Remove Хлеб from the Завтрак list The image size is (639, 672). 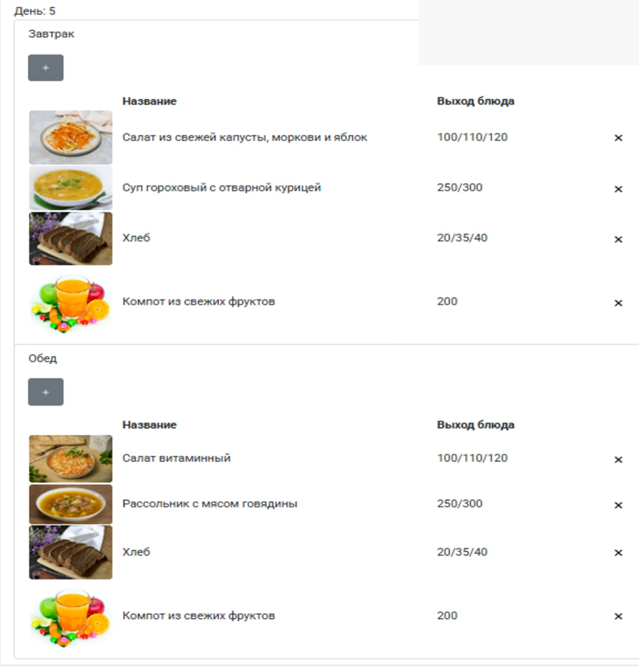(x=618, y=240)
